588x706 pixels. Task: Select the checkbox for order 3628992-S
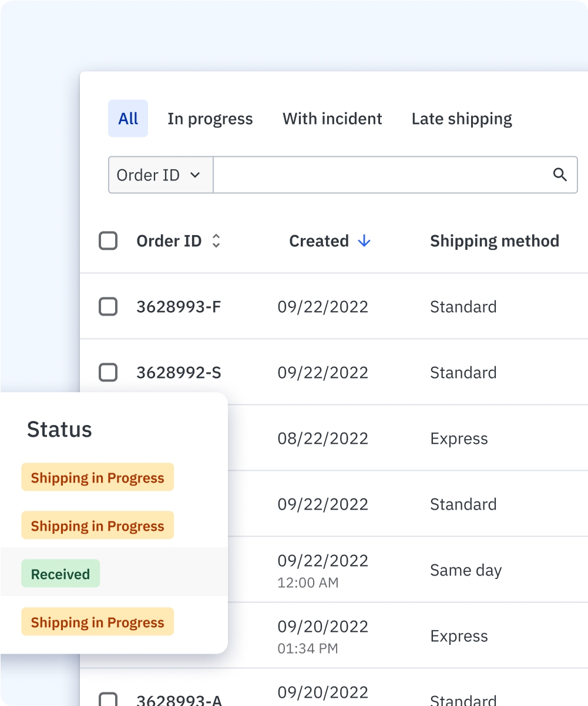(x=108, y=373)
